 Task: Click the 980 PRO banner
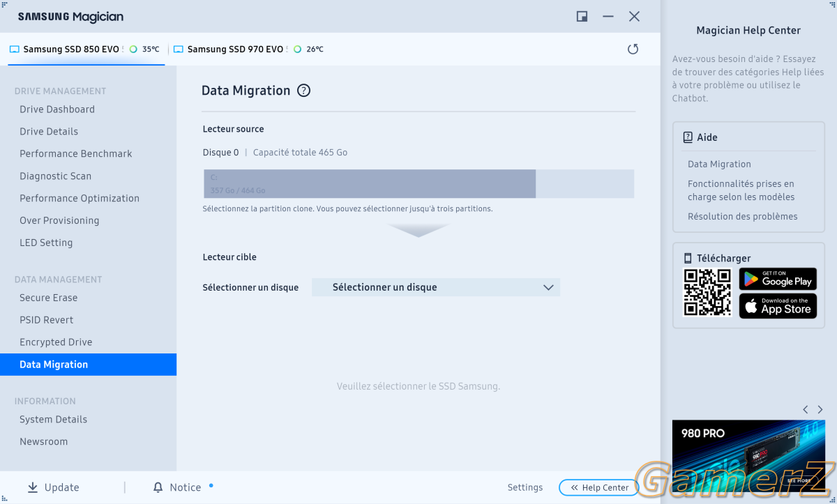[x=748, y=456]
